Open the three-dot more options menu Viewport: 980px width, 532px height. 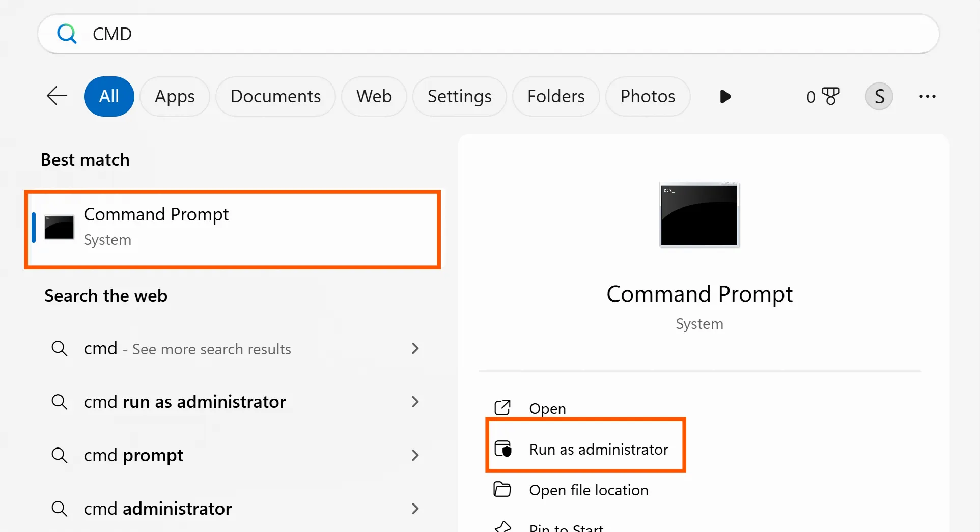pyautogui.click(x=928, y=96)
